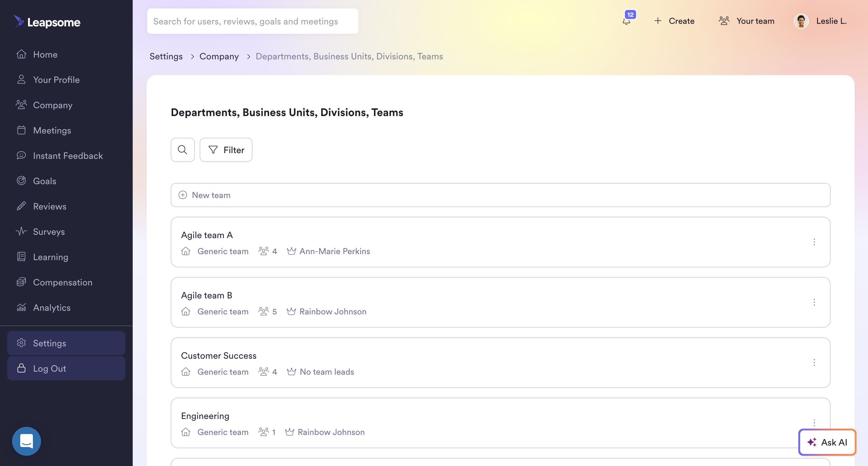Screen dimensions: 868x466
Task: Open the teams search magnifier icon
Action: 183,150
